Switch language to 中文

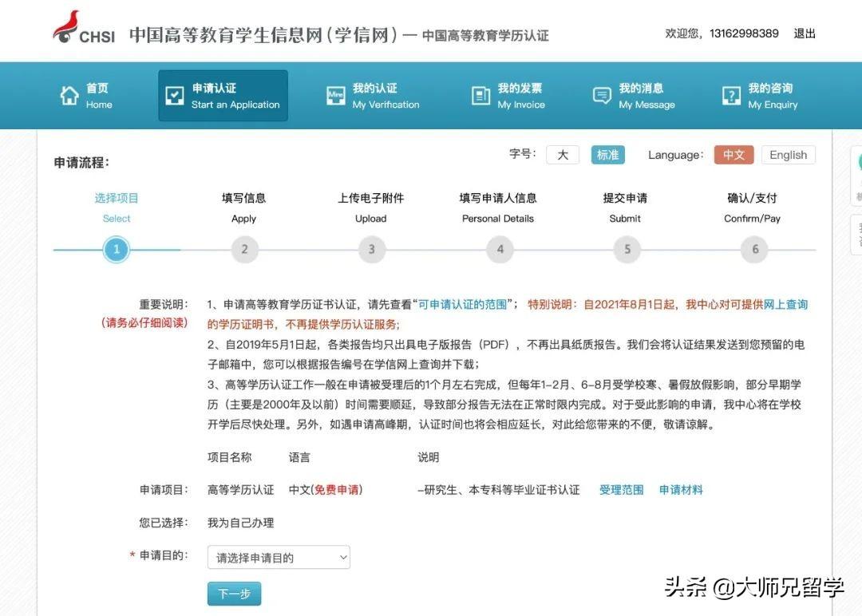click(734, 155)
